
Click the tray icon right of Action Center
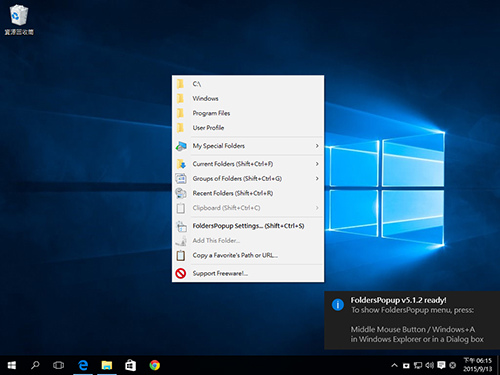point(452,365)
